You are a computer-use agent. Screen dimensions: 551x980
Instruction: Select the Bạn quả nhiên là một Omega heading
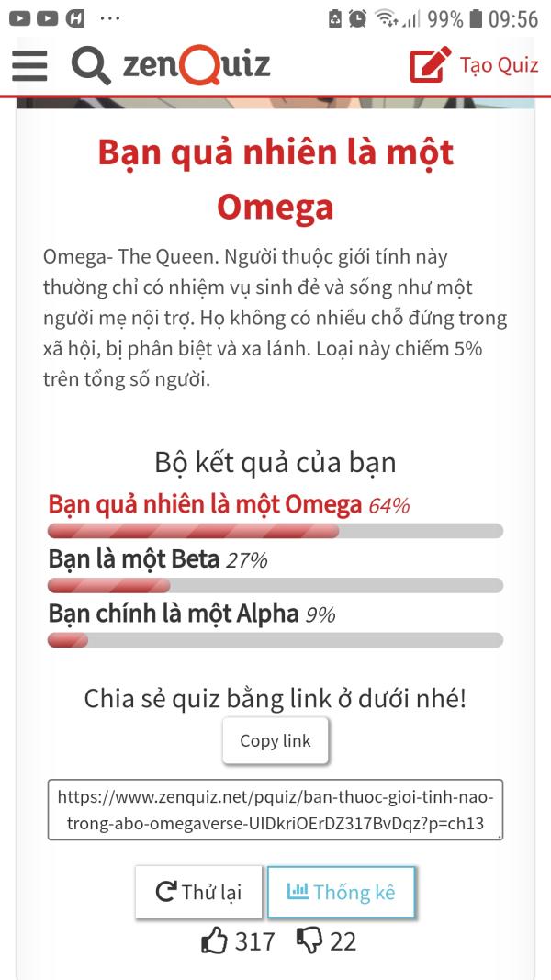tap(275, 179)
